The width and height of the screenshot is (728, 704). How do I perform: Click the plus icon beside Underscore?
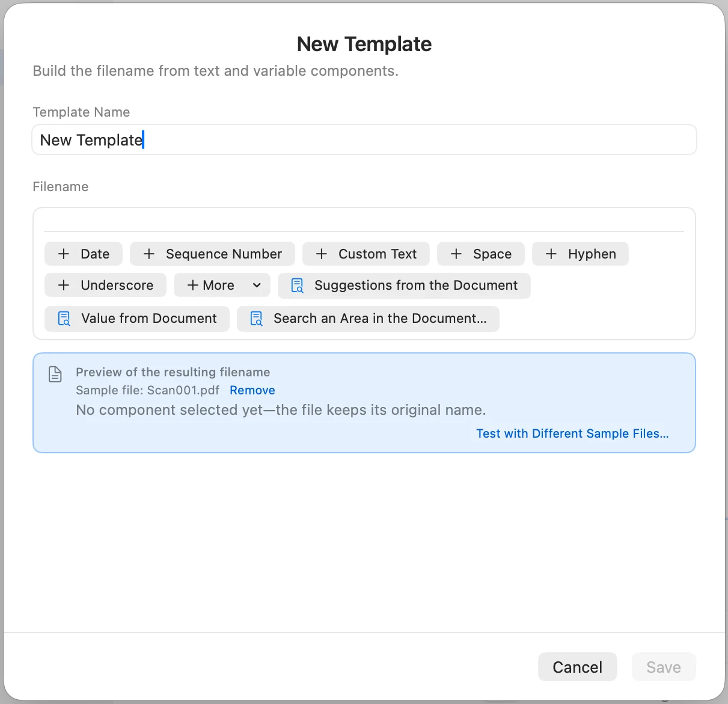coord(64,285)
